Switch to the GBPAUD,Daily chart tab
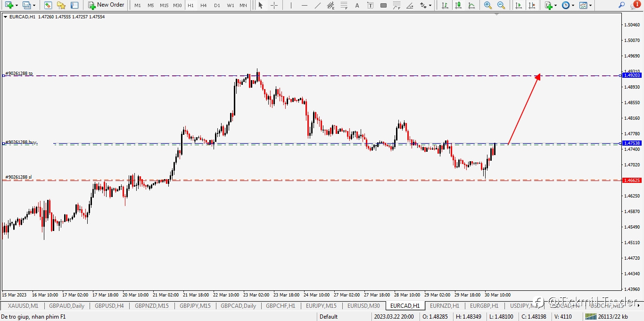The image size is (644, 321). coord(66,306)
